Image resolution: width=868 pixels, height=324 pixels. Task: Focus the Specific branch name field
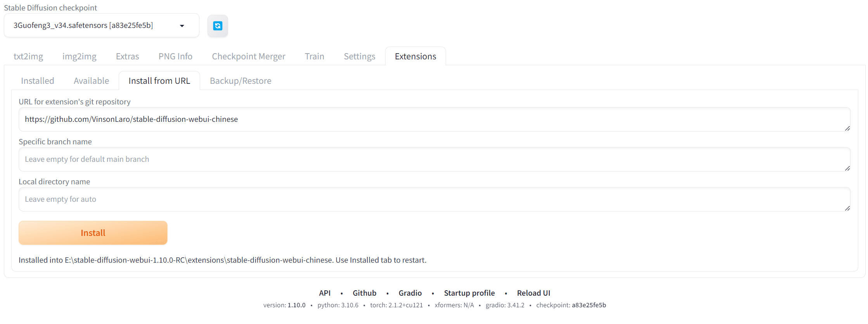(x=434, y=159)
